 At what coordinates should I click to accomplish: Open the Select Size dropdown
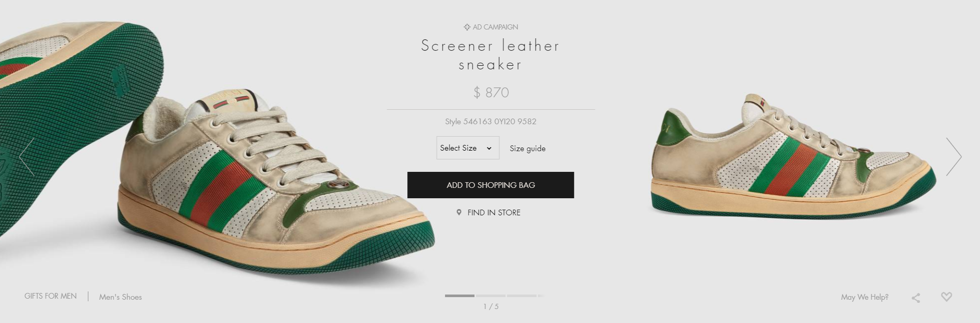click(468, 148)
